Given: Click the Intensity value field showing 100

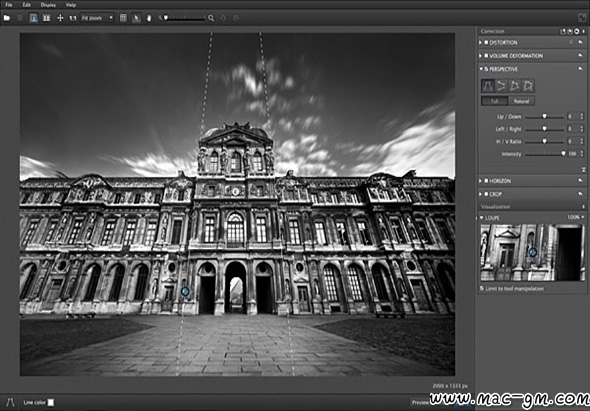Looking at the screenshot, I should click(x=573, y=154).
